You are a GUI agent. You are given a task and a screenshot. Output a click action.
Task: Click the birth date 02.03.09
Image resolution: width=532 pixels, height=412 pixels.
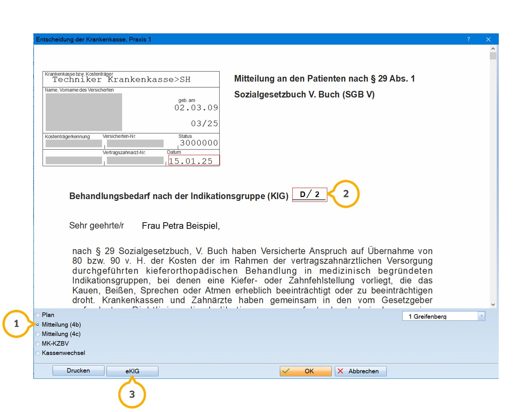196,108
